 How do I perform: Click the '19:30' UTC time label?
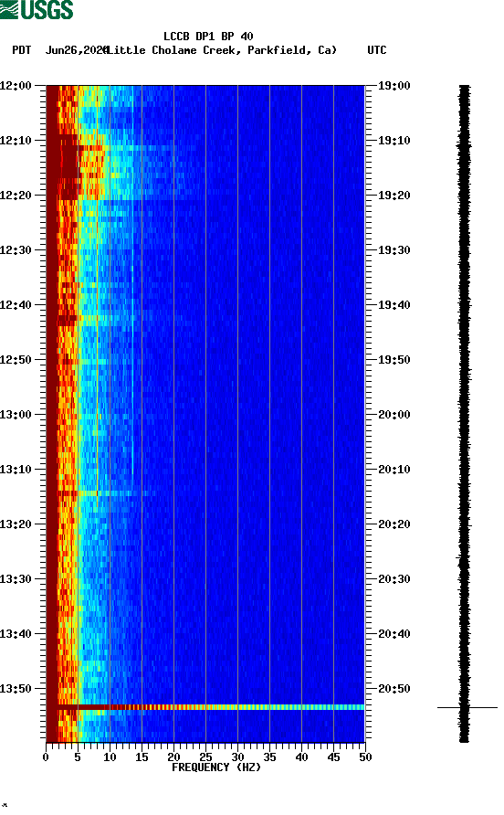click(x=394, y=250)
